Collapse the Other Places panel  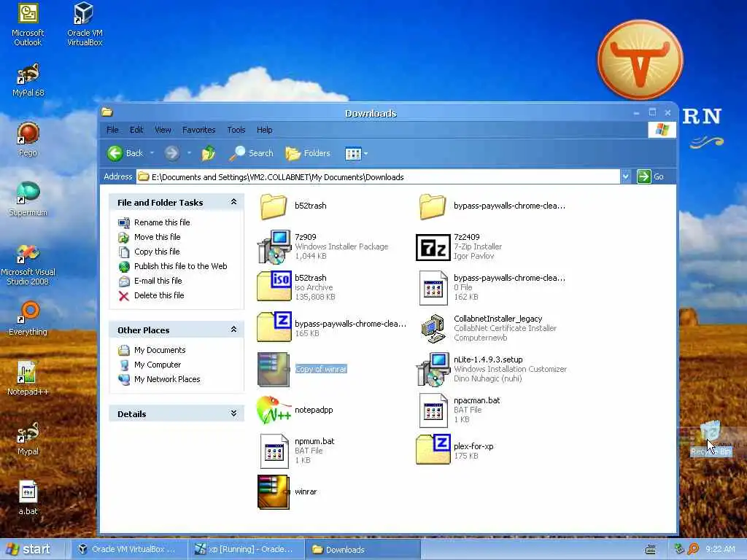[x=233, y=330]
